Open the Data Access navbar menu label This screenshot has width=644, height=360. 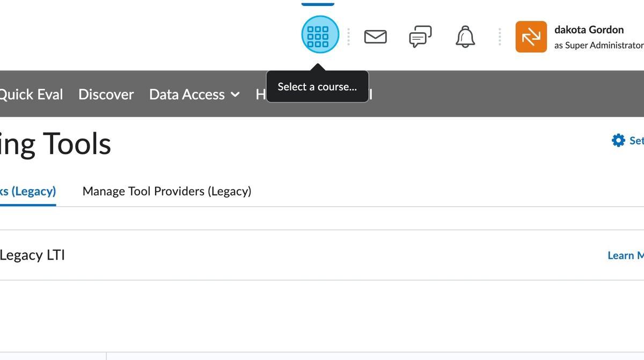coord(187,95)
